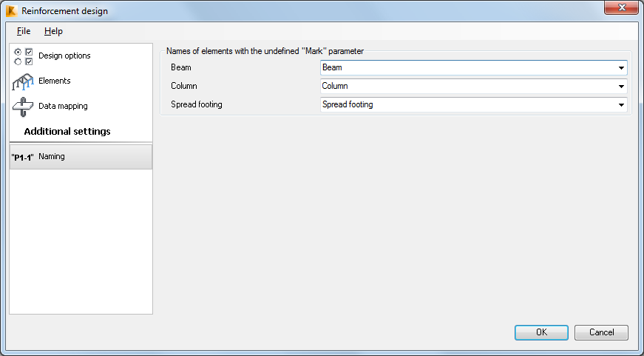The image size is (644, 356).
Task: Select the Naming label in sidebar
Action: pos(52,157)
